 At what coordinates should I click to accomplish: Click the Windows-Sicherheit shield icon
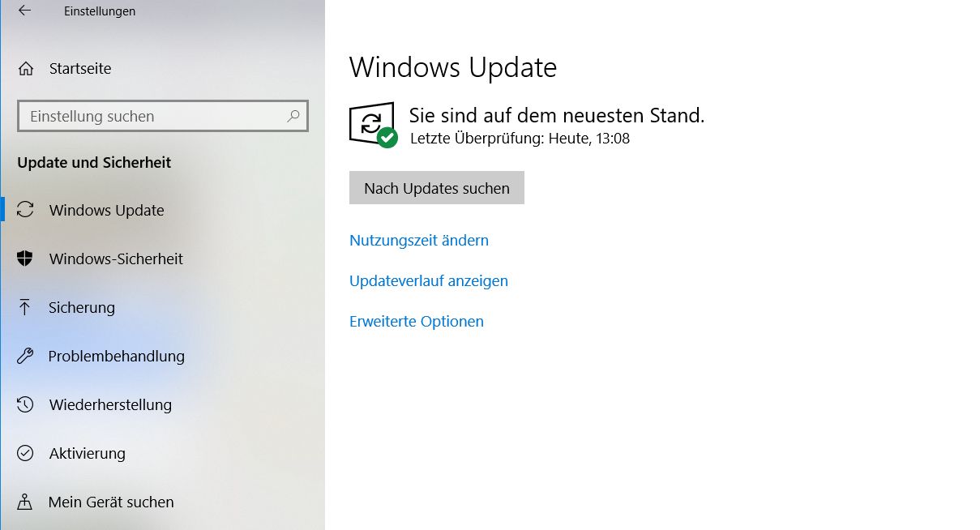[25, 259]
